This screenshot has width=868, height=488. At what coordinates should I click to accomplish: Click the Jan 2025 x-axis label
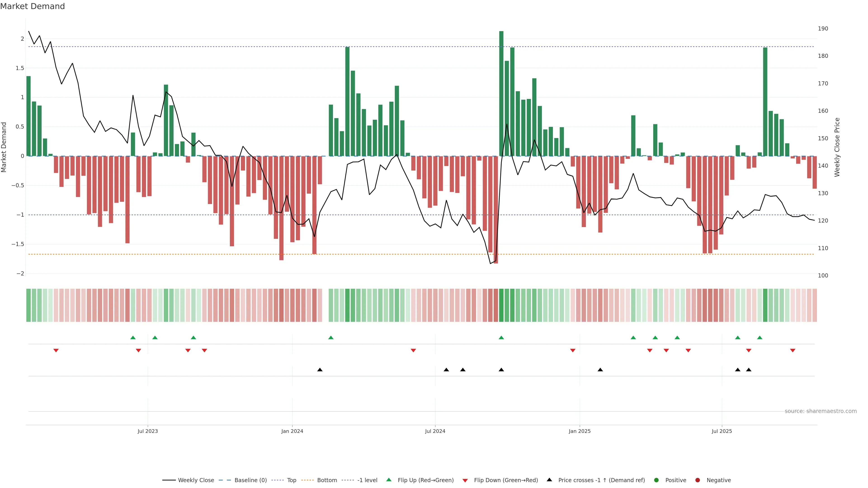click(579, 432)
